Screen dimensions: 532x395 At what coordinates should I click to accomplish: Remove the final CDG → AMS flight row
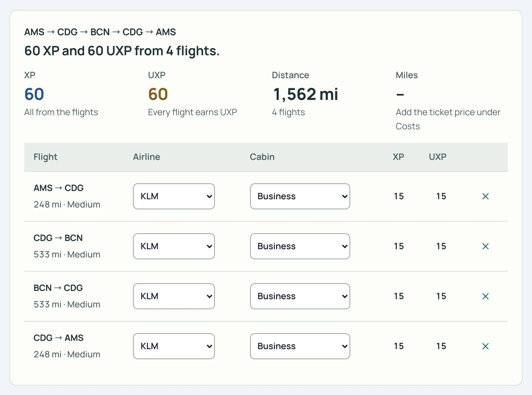(x=486, y=346)
